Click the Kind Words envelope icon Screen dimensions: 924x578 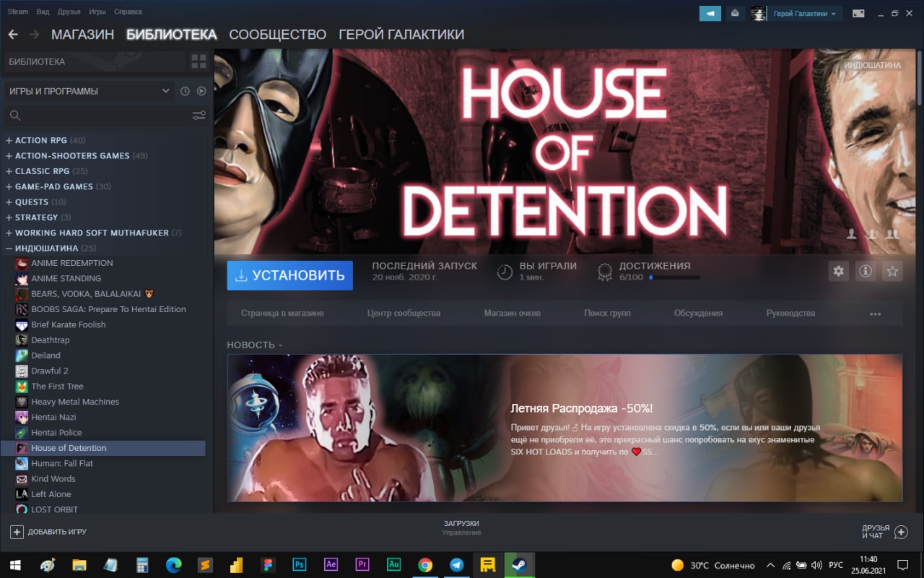(x=22, y=479)
